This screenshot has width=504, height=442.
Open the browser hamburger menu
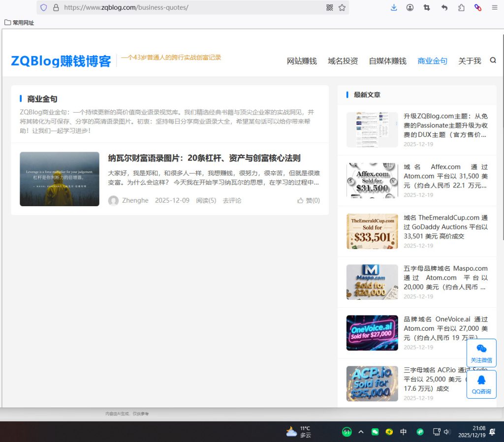pos(495,7)
